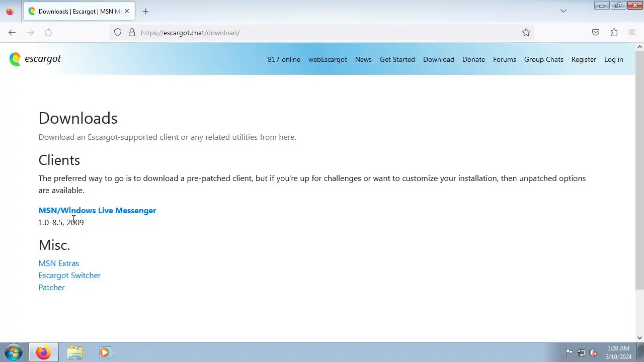This screenshot has width=644, height=362.
Task: Click the escargot wordmark text in the header
Action: [x=43, y=59]
